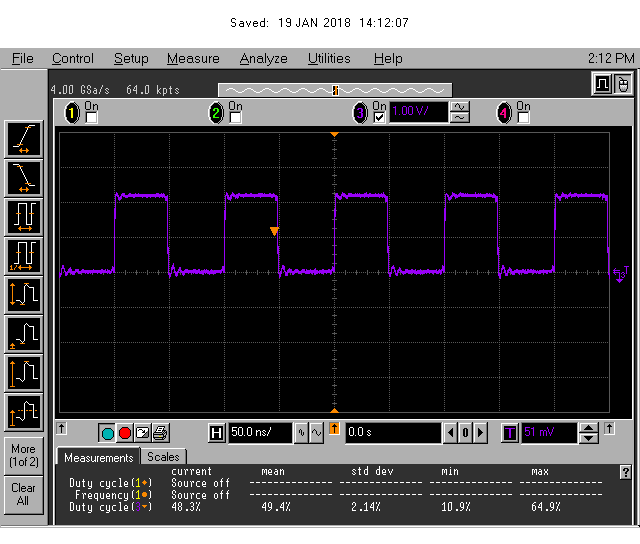Screen dimensions: 640x544
Task: Reset horizontal position with the zero button
Action: (x=465, y=433)
